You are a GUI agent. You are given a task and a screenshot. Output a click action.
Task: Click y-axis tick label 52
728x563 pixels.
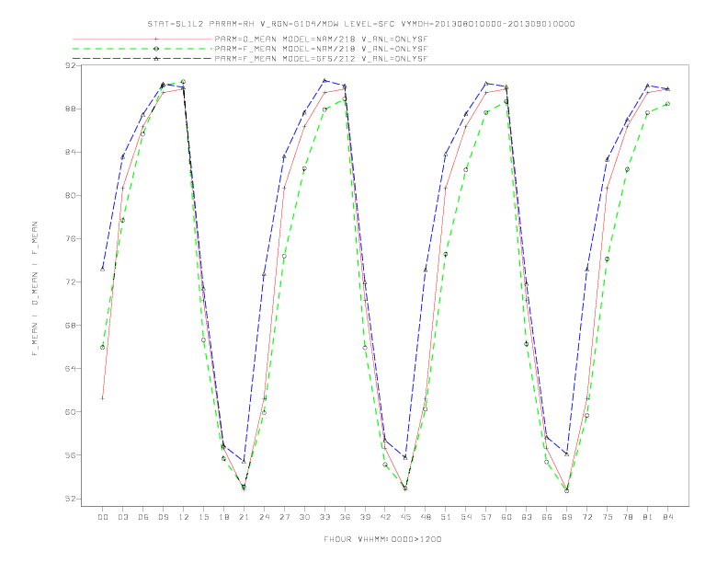click(x=70, y=499)
